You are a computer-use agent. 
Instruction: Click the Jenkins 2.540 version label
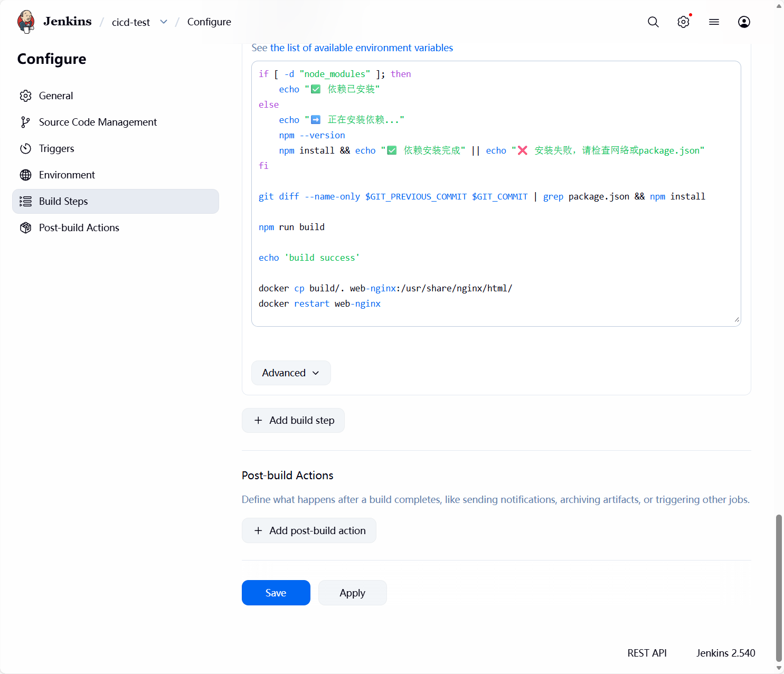click(x=725, y=653)
